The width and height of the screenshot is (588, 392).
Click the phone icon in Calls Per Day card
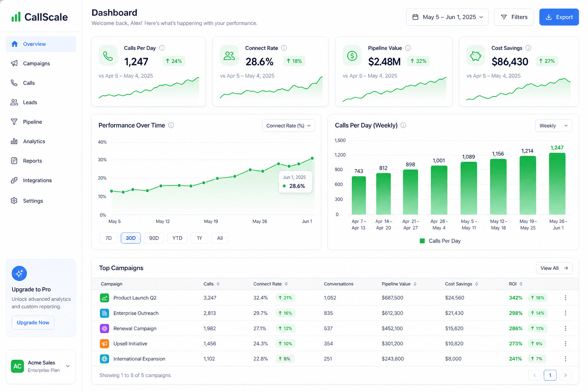(108, 56)
